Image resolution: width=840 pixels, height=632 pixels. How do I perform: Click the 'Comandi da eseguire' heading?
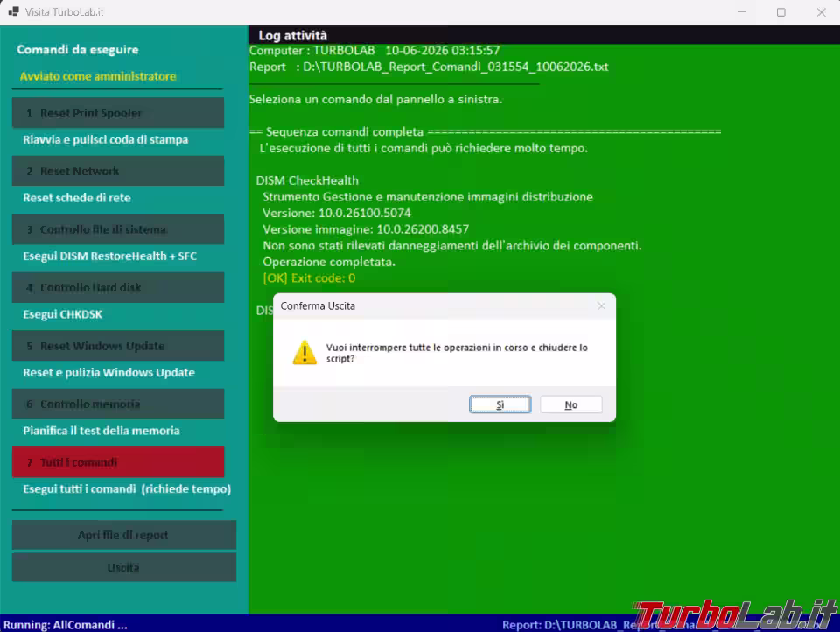[x=78, y=49]
